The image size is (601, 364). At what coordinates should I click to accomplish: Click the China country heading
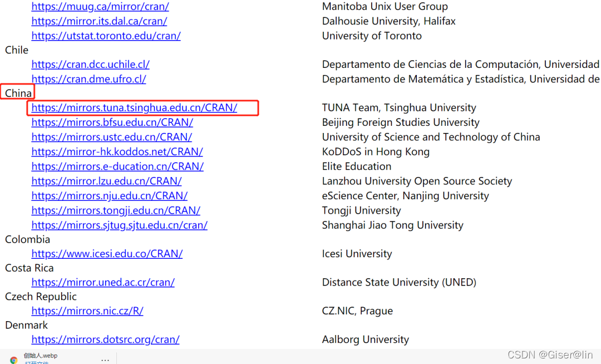tap(18, 93)
